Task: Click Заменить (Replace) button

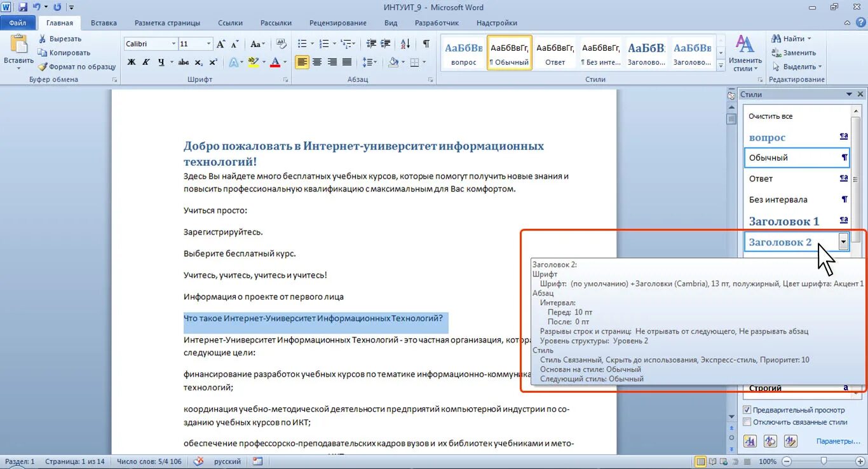Action: click(x=794, y=53)
